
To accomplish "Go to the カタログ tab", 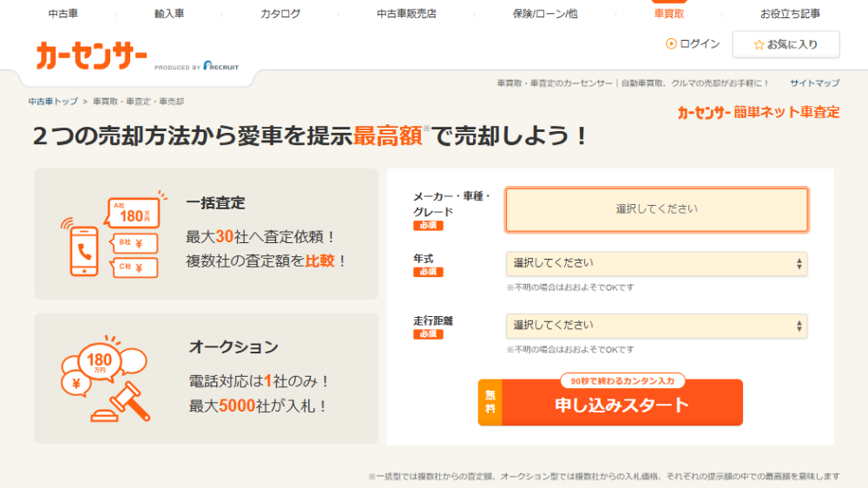I will point(280,14).
